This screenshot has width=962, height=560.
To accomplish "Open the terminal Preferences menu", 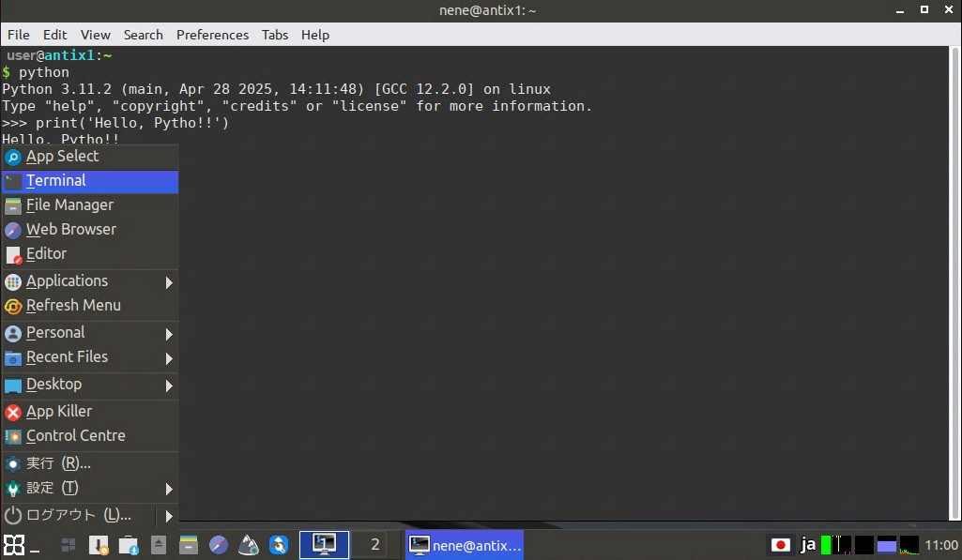I will tap(212, 35).
